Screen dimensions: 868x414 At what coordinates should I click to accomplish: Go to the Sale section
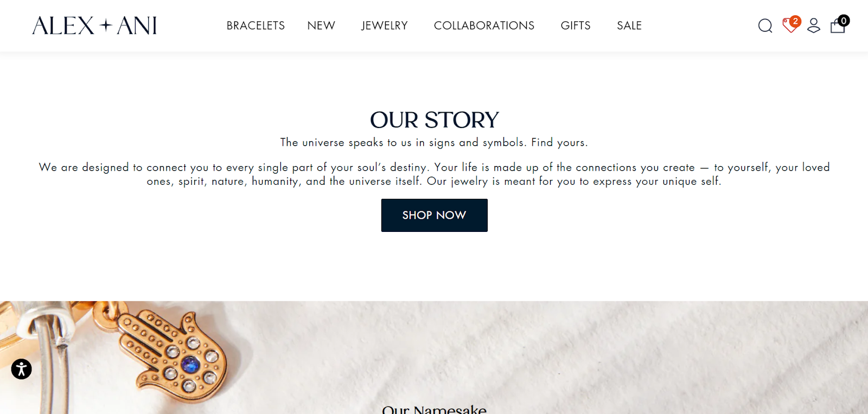click(629, 25)
